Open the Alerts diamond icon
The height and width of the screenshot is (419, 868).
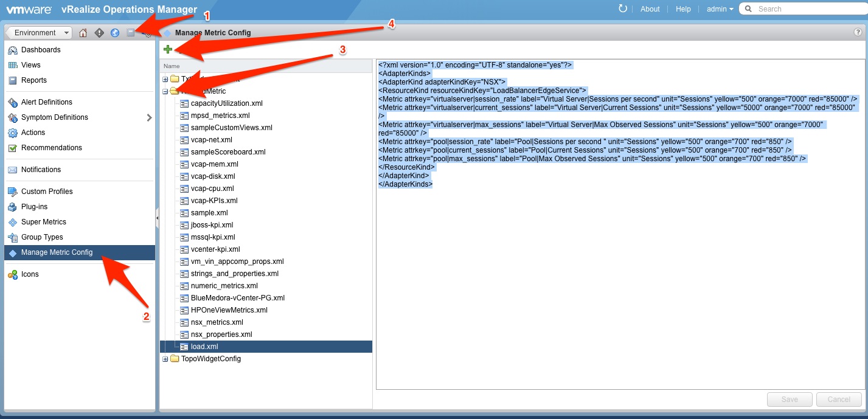[99, 33]
